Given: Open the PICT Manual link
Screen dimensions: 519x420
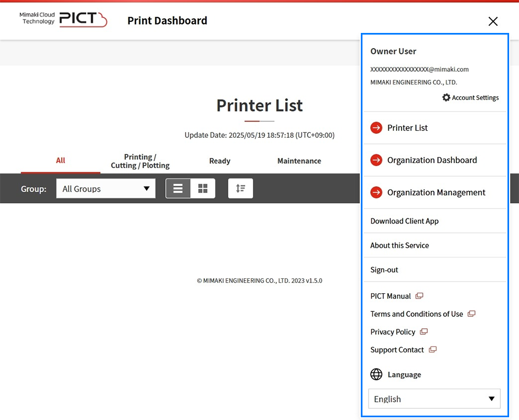Looking at the screenshot, I should pos(391,296).
